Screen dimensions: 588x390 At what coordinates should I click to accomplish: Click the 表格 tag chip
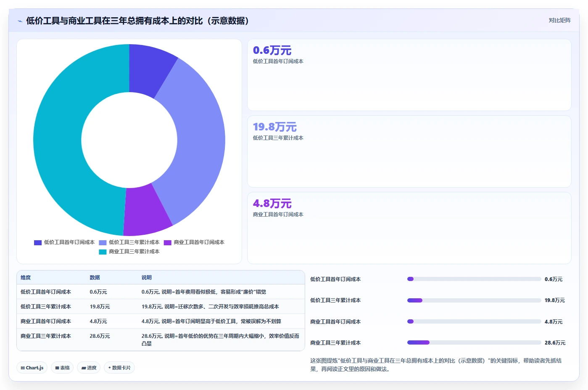click(x=62, y=368)
